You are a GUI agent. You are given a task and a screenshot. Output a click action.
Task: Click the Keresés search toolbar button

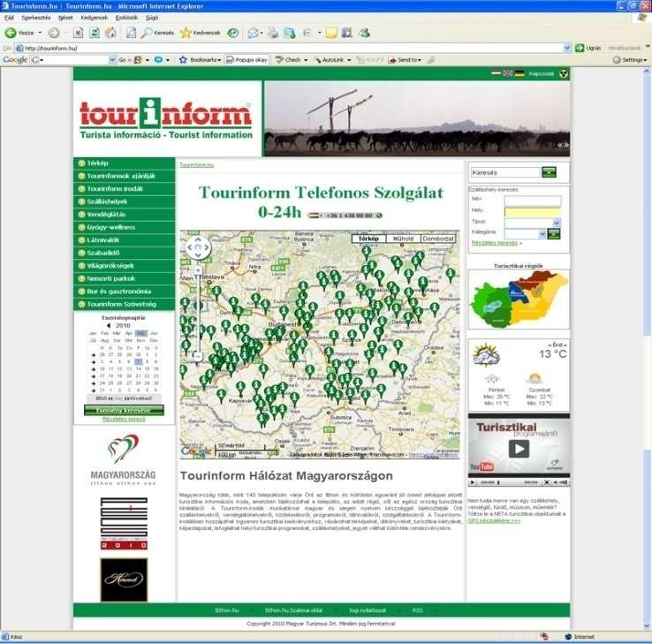(157, 33)
